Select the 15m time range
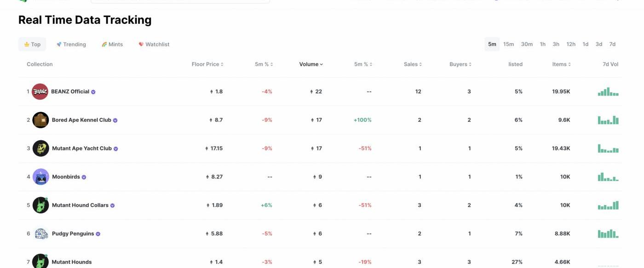 coord(508,44)
